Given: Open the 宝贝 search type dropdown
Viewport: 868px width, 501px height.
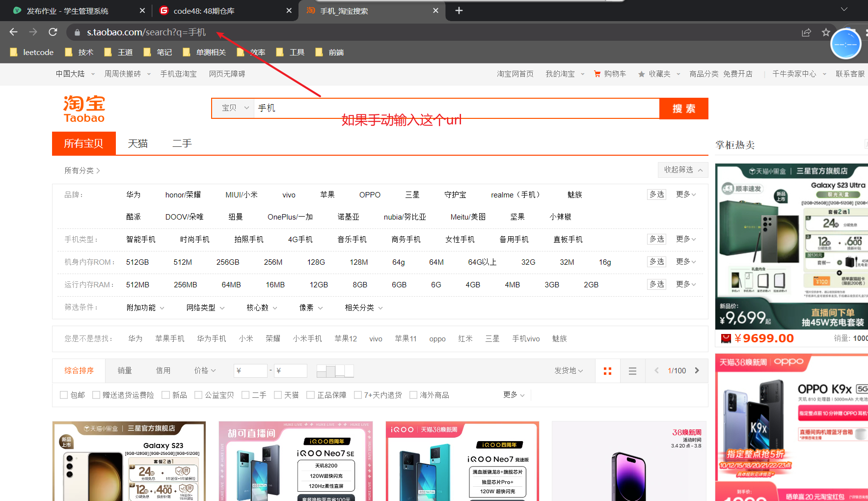Looking at the screenshot, I should click(x=236, y=108).
